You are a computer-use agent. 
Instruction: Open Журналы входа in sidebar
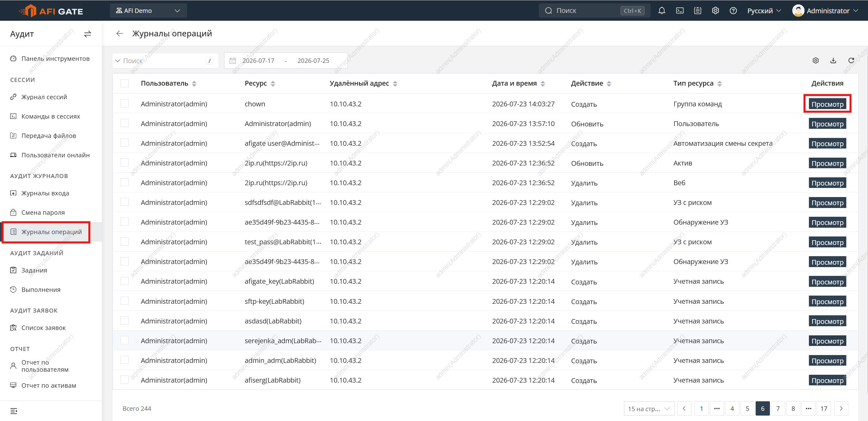(51, 193)
